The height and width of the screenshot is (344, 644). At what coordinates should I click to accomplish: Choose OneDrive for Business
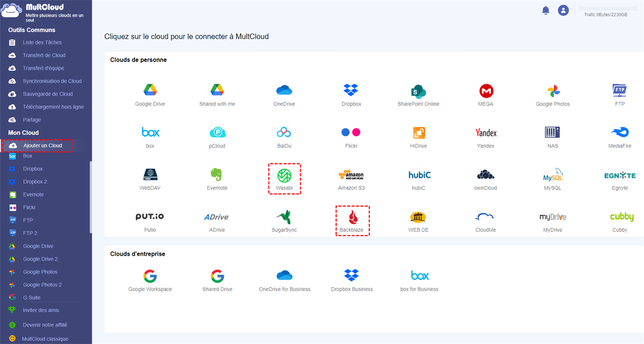pos(284,280)
